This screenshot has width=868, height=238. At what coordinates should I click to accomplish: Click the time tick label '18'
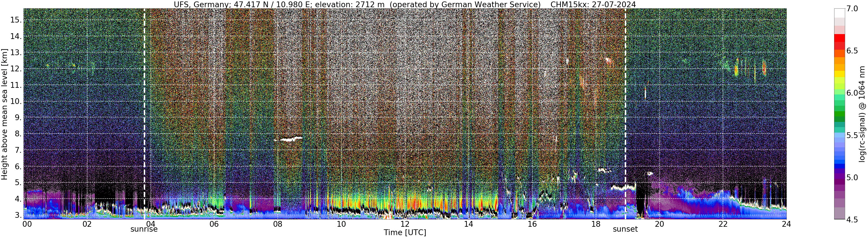click(x=596, y=224)
